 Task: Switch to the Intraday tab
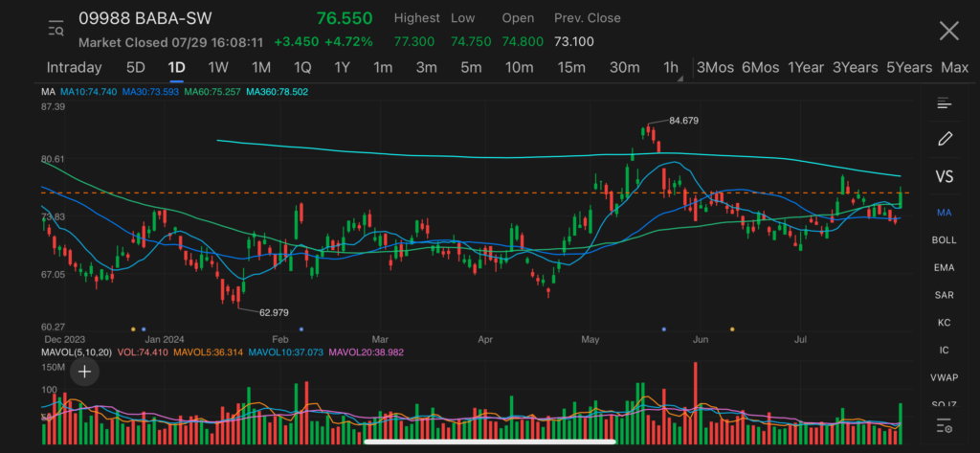point(74,68)
